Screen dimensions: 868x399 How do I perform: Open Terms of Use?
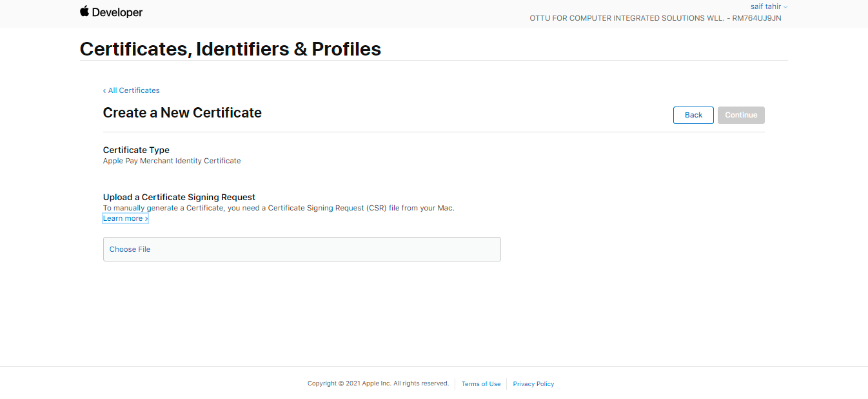[480, 384]
